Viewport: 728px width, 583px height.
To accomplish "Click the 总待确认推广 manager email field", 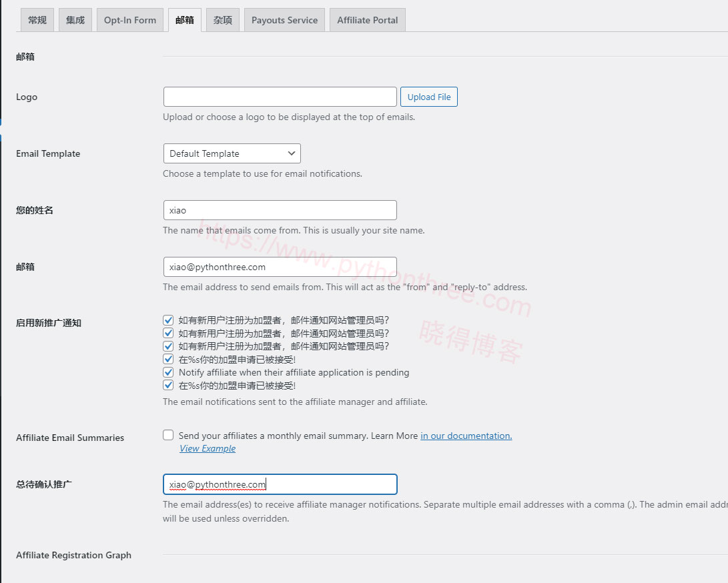I will pyautogui.click(x=280, y=484).
